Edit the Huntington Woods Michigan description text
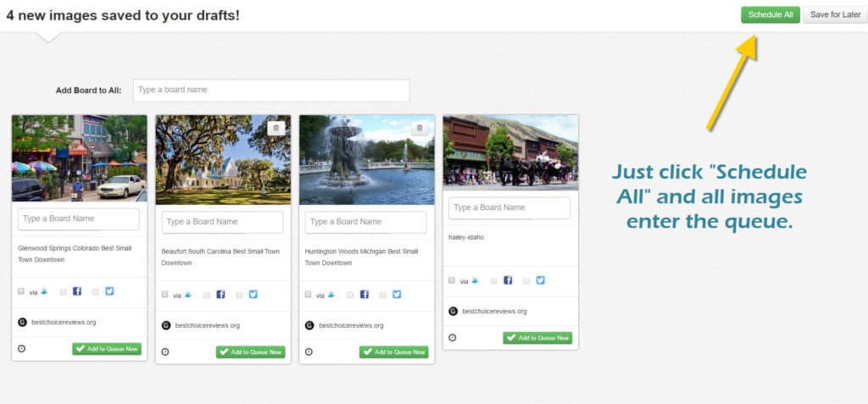This screenshot has height=404, width=868. pyautogui.click(x=361, y=257)
